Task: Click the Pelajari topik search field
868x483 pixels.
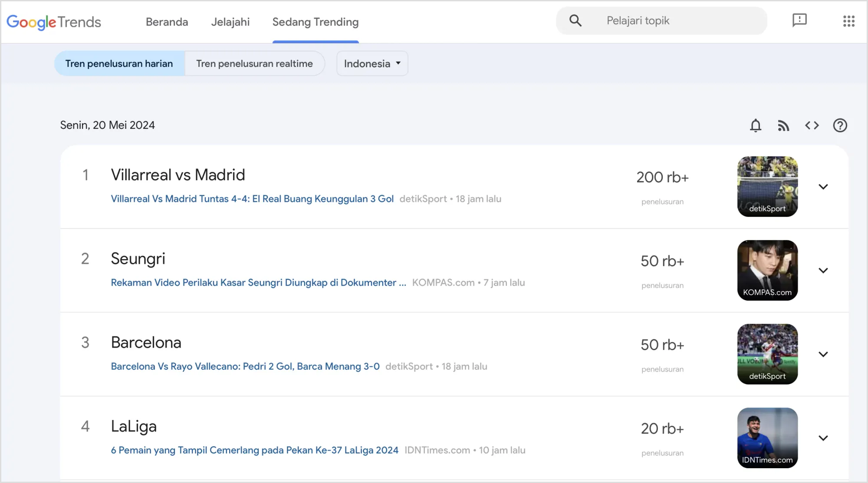Action: coord(661,20)
